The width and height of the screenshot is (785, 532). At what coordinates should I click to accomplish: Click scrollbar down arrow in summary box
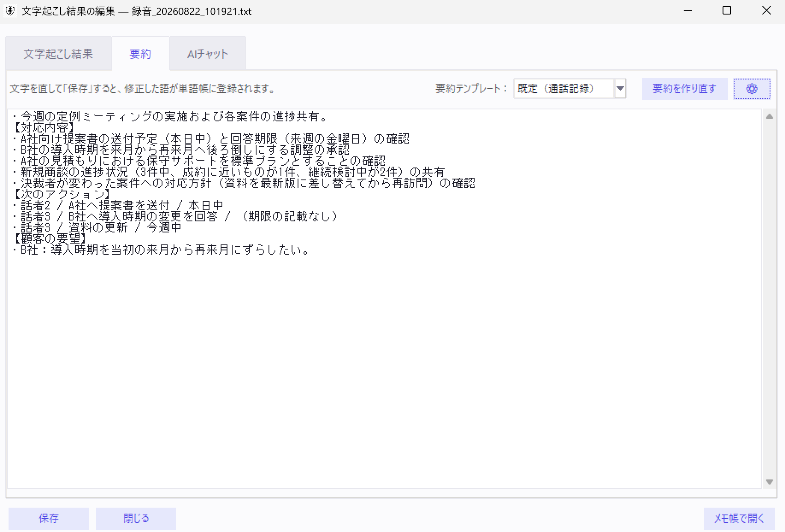[769, 482]
